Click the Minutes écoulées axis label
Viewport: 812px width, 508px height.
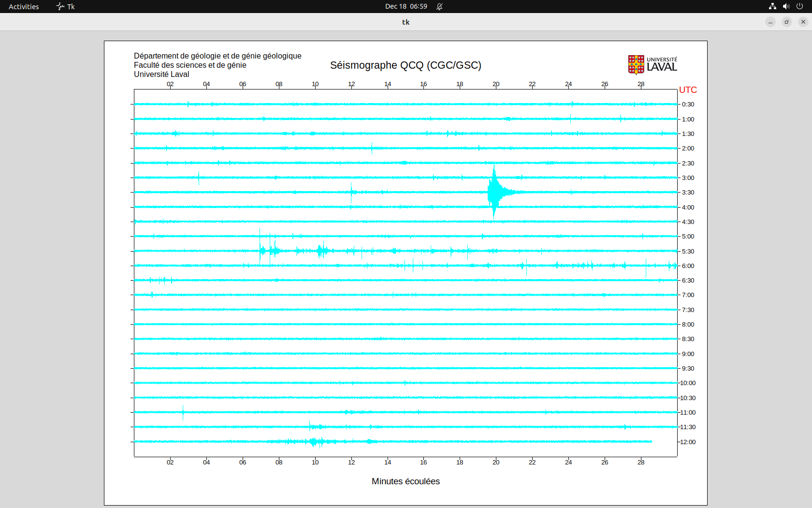[406, 481]
